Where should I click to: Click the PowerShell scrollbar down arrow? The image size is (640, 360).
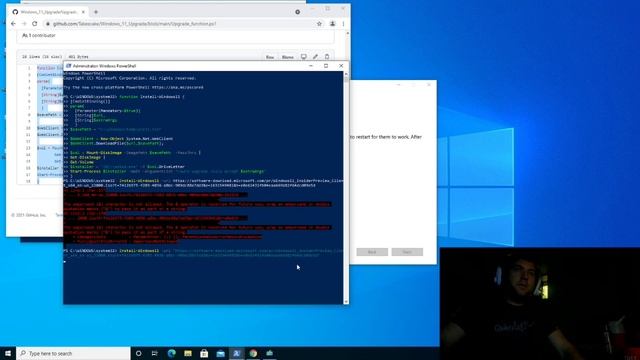point(346,302)
